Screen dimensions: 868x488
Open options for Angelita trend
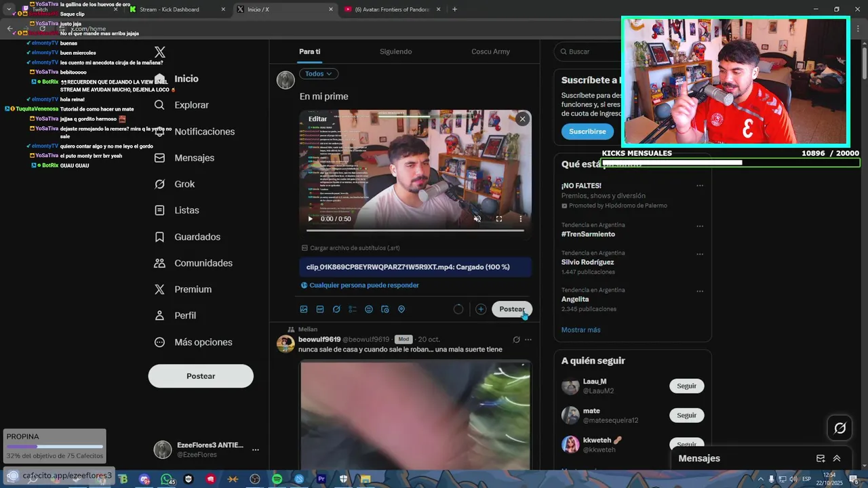click(700, 291)
